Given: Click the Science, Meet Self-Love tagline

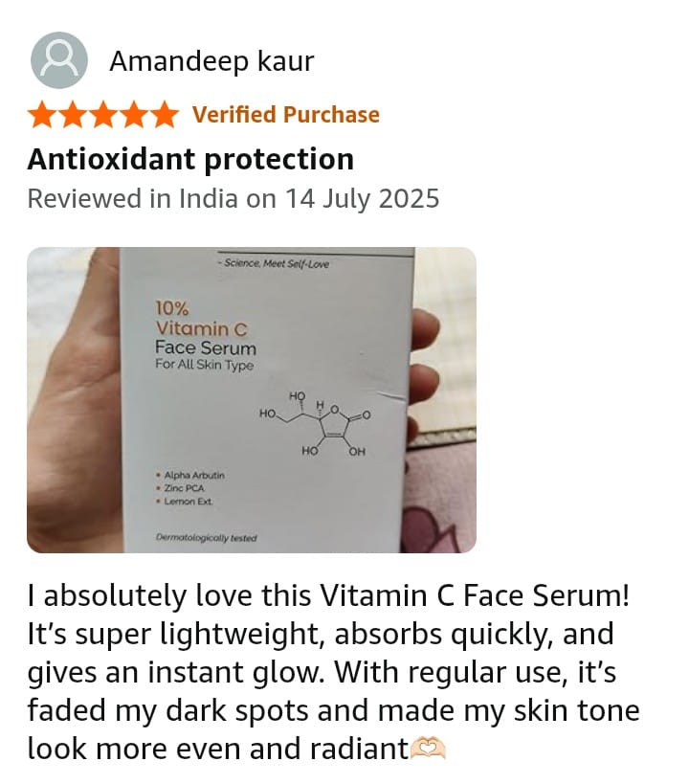Looking at the screenshot, I should point(276,263).
